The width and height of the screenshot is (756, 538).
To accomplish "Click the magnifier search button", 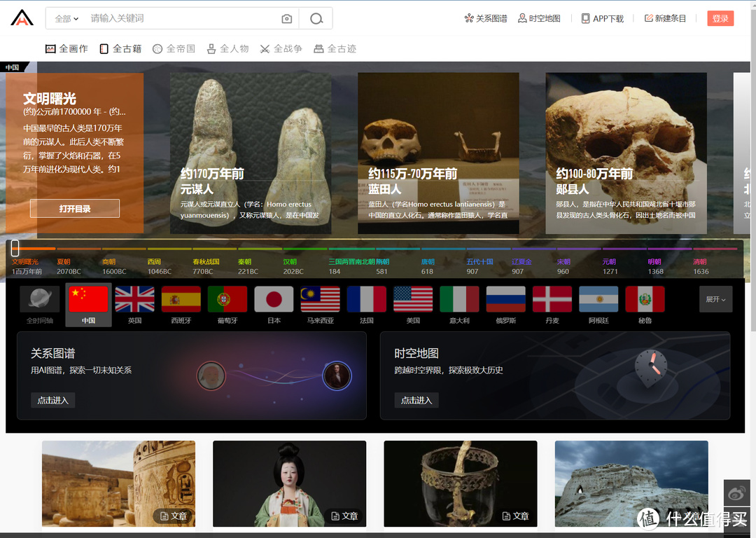I will [x=316, y=19].
